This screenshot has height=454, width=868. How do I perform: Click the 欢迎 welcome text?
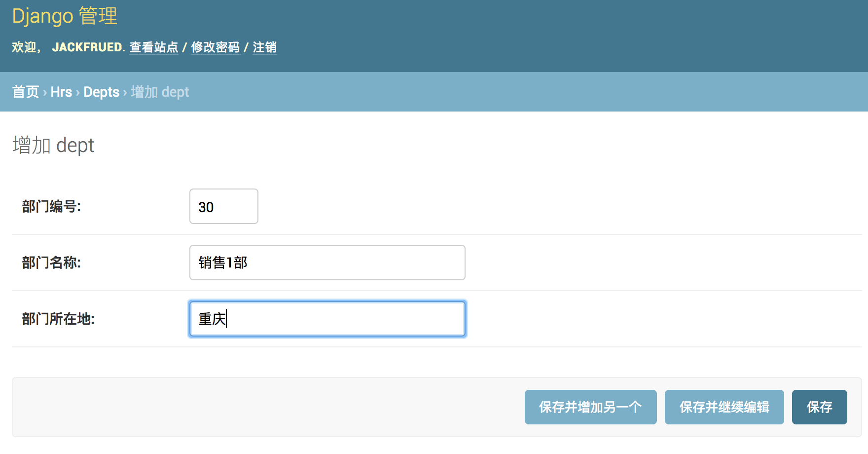[x=25, y=47]
